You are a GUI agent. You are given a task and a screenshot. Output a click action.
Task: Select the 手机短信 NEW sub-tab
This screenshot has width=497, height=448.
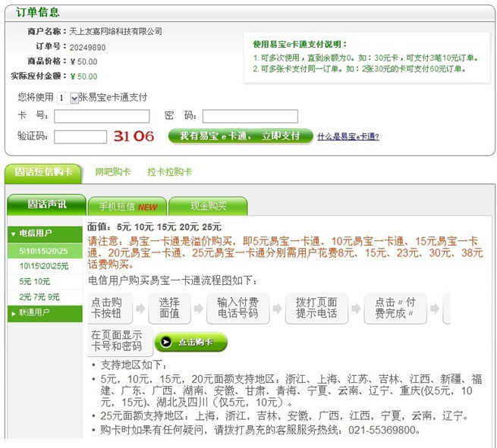tap(127, 206)
